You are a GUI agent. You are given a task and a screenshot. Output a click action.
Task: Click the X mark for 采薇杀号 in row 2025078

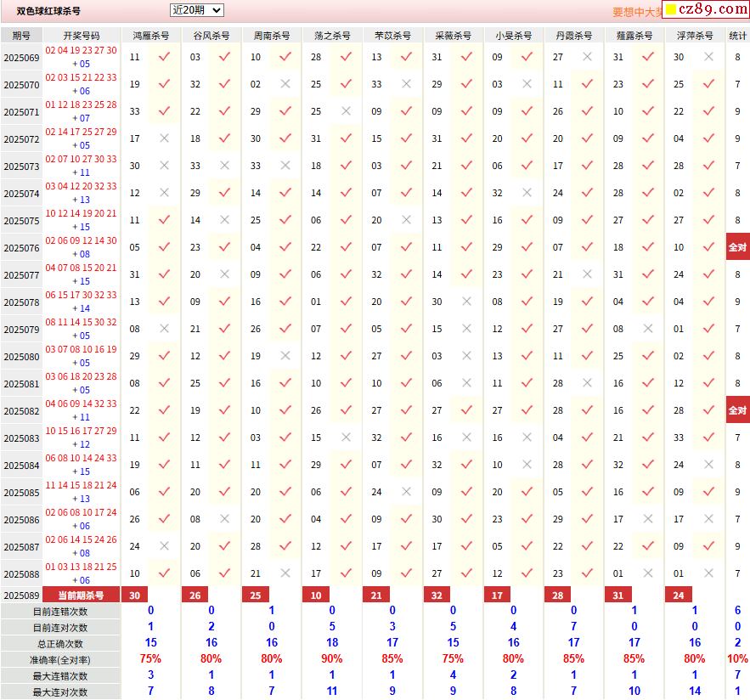(x=466, y=301)
